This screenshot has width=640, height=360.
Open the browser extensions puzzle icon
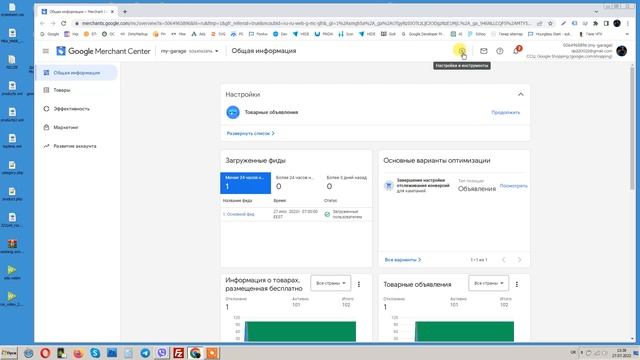click(x=596, y=23)
